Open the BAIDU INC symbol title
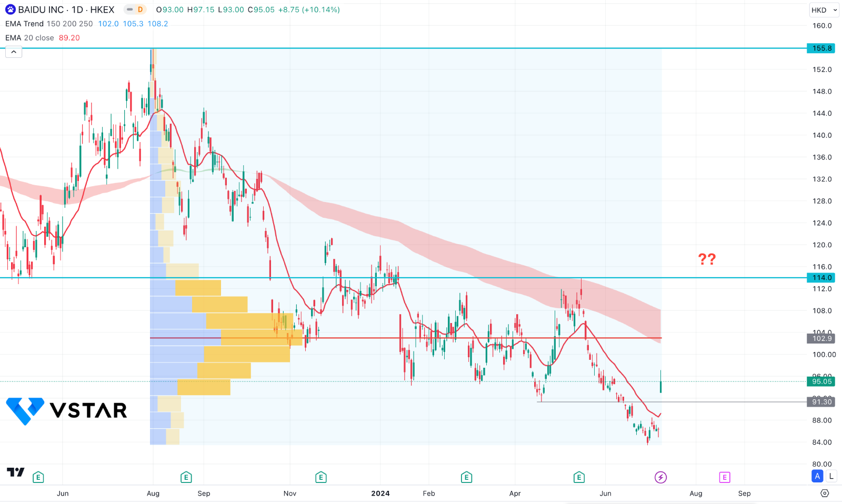This screenshot has height=504, width=842. (66, 9)
